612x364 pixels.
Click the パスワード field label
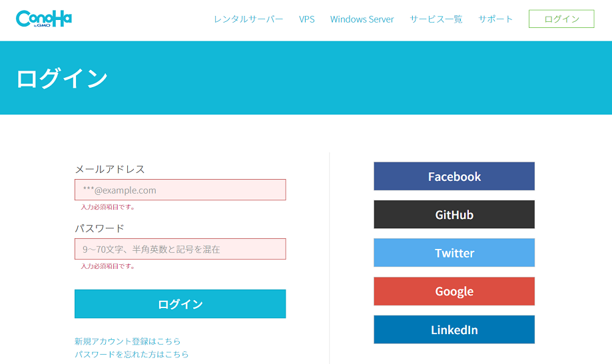click(99, 228)
